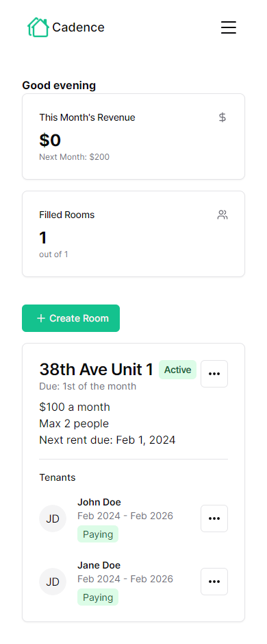Screen dimensions: 267x644
Task: Click Jane Doe's tenant name
Action: pyautogui.click(x=99, y=565)
